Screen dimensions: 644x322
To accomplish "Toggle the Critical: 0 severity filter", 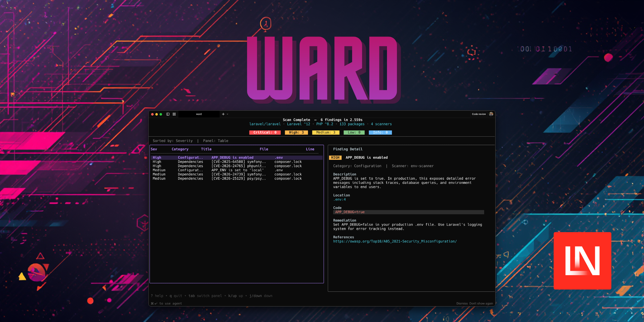I will tap(265, 132).
